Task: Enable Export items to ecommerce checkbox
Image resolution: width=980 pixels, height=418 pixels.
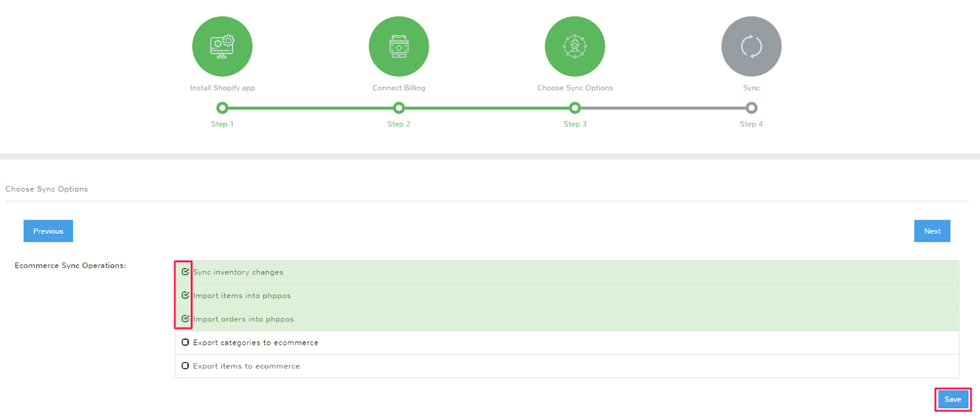Action: tap(185, 366)
